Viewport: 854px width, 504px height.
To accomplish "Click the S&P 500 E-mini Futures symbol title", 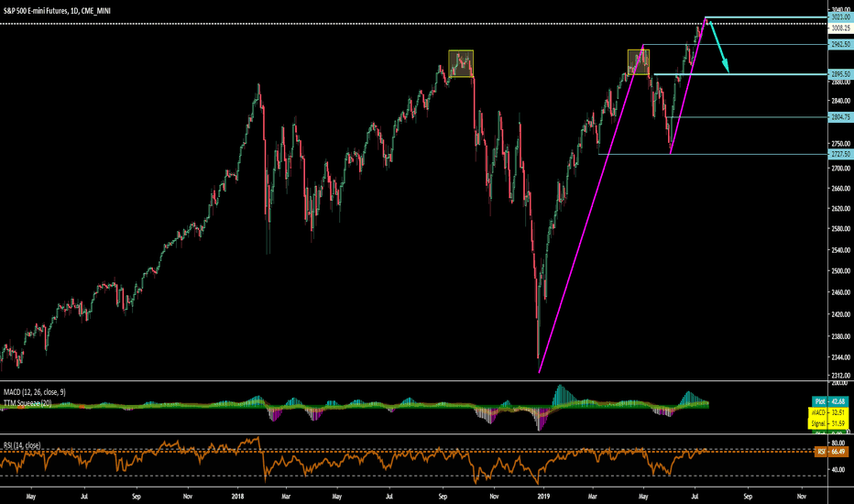I will [x=57, y=10].
